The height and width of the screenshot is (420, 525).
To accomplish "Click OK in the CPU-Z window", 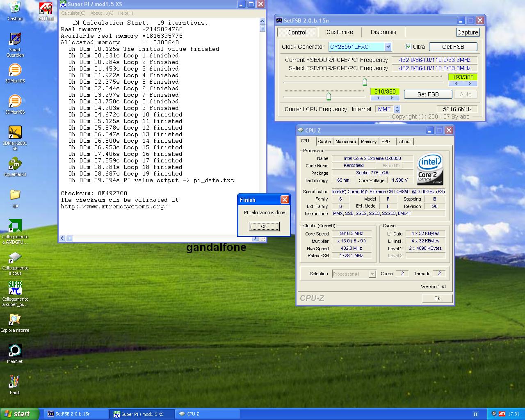I will point(437,298).
